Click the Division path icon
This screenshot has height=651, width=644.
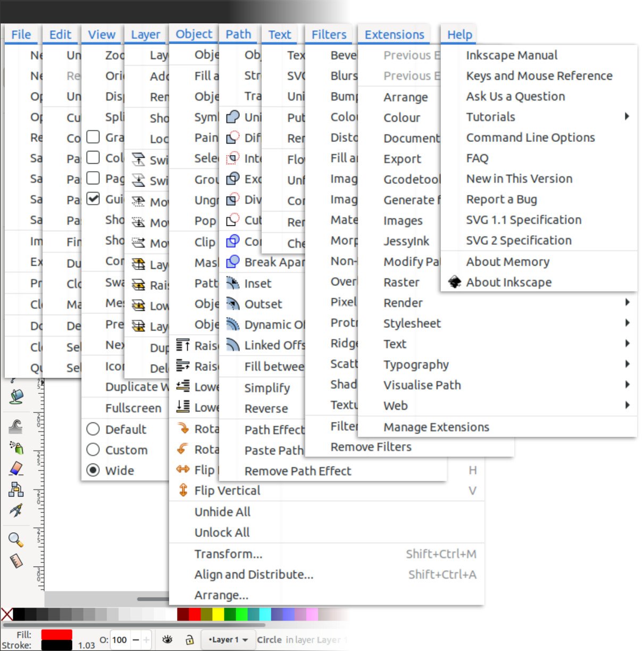coord(232,200)
